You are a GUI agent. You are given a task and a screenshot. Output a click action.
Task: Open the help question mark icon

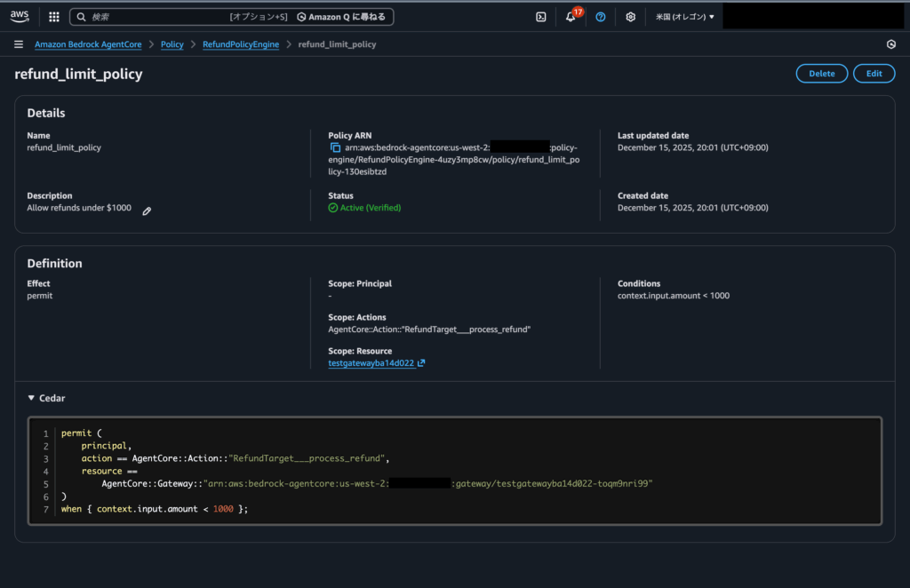(601, 17)
